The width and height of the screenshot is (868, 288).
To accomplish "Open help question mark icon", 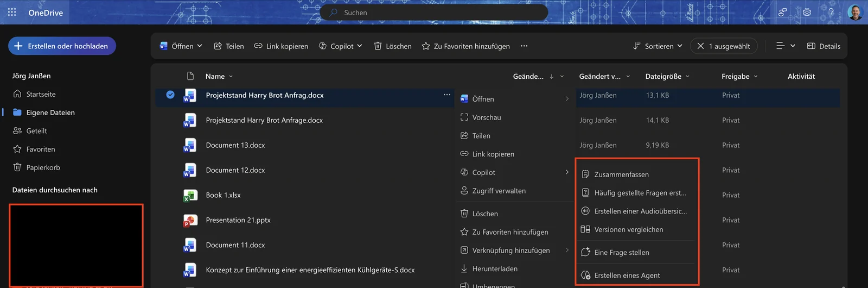I will 831,12.
